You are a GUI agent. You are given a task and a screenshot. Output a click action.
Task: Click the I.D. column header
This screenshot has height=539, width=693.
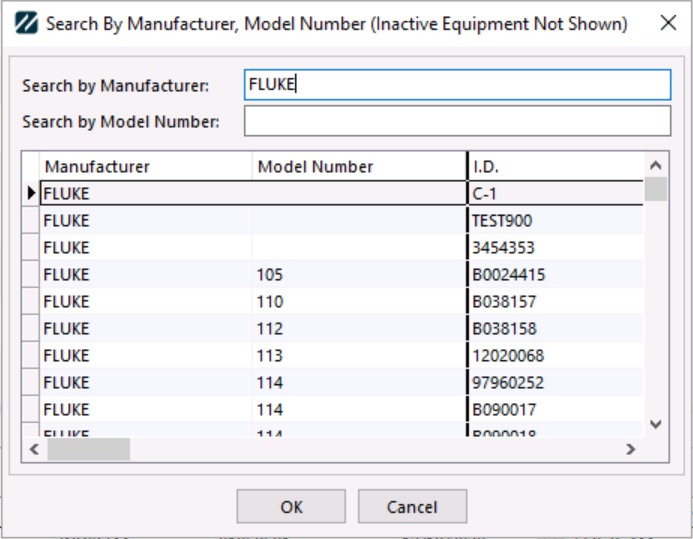pyautogui.click(x=555, y=166)
